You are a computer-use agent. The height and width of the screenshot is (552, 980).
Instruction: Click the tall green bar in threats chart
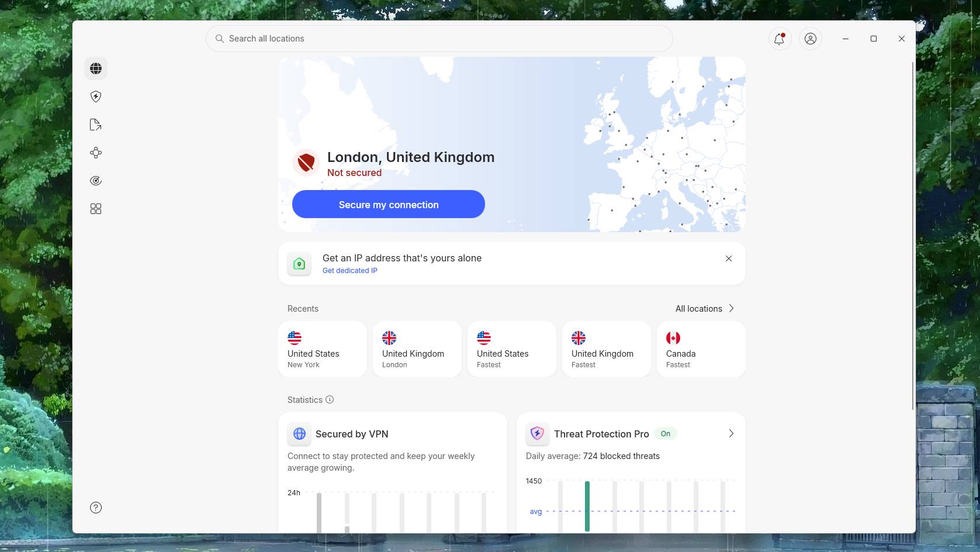coord(587,506)
